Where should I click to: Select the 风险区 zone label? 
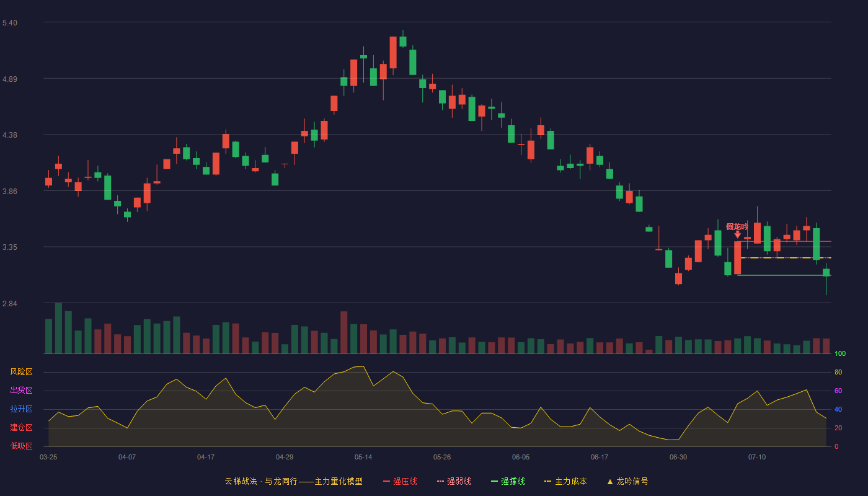tap(21, 372)
